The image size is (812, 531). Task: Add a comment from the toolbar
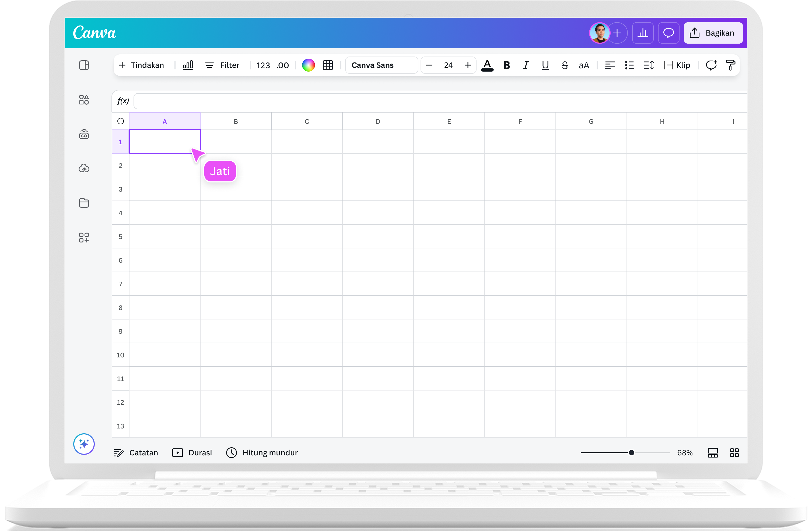click(x=711, y=65)
